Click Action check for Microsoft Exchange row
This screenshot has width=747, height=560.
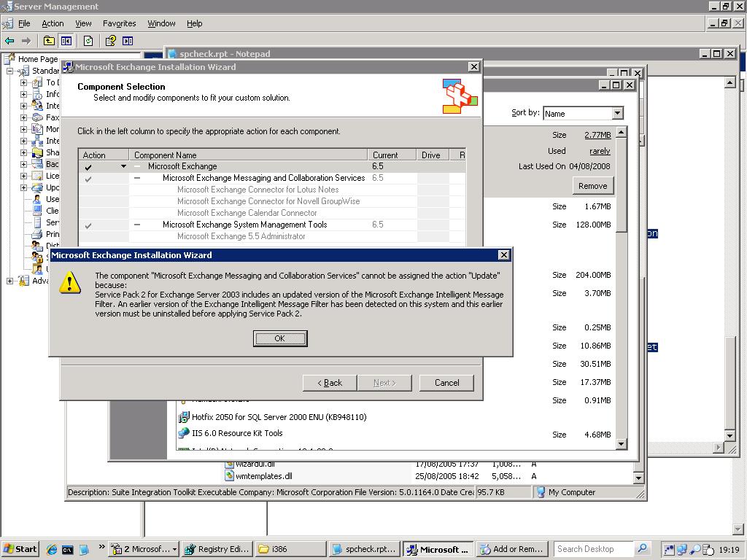pyautogui.click(x=88, y=167)
